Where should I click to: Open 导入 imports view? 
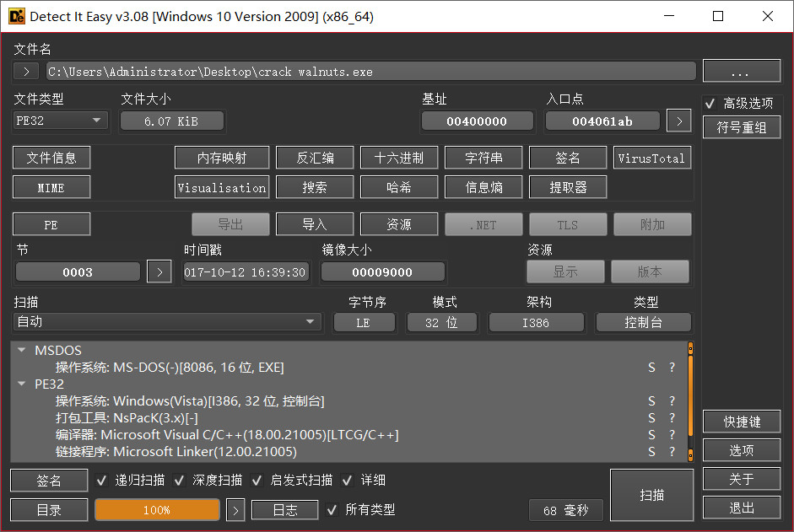(x=315, y=224)
